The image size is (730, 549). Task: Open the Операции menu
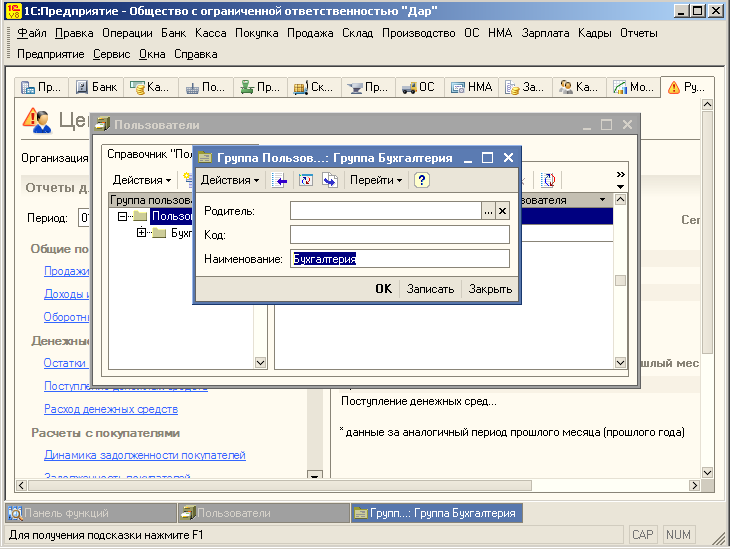(127, 33)
